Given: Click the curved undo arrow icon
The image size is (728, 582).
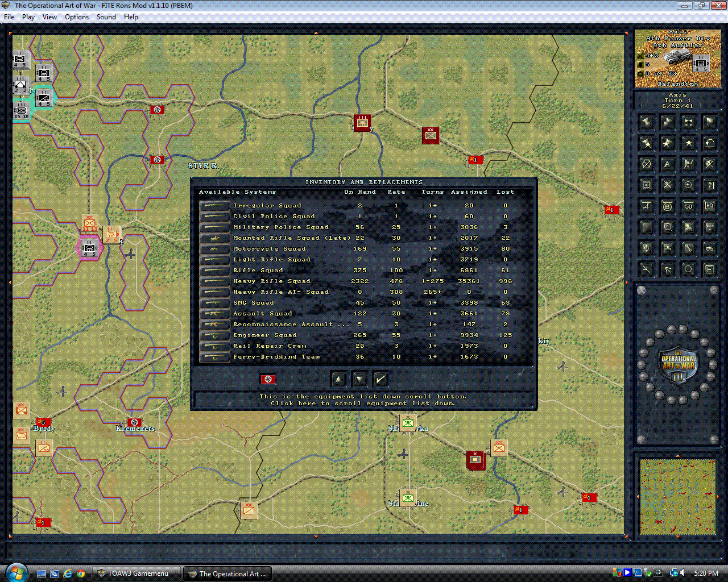Looking at the screenshot, I should 709,143.
